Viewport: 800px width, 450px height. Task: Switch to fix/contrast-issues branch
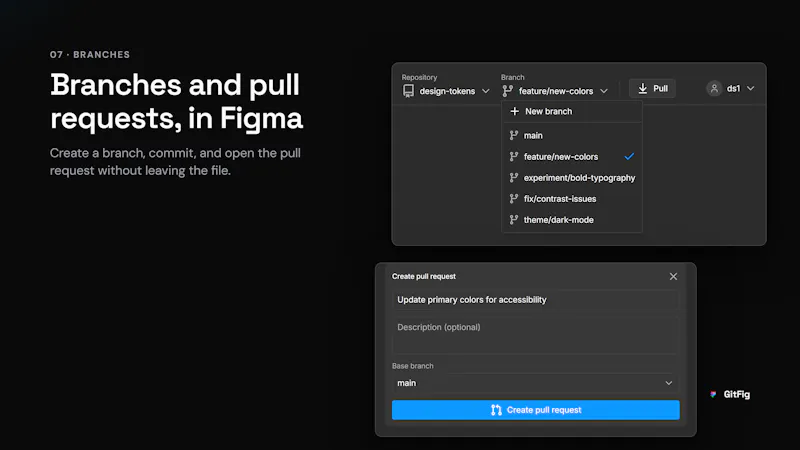(x=572, y=198)
